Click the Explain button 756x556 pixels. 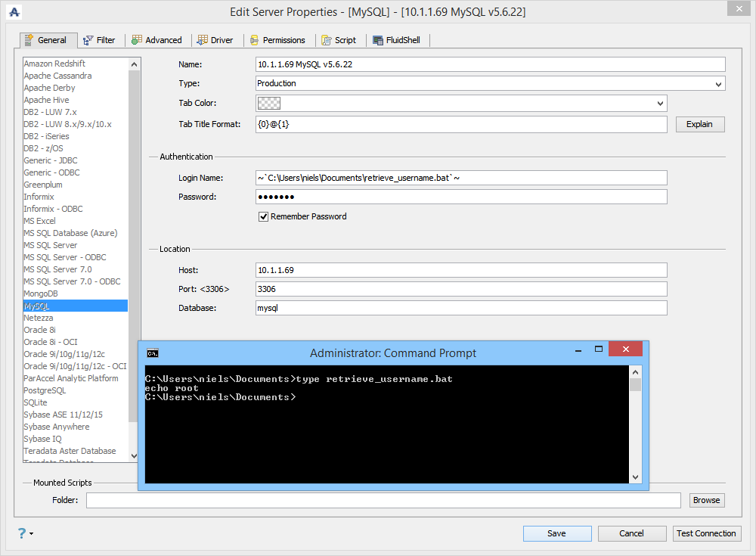pos(699,124)
